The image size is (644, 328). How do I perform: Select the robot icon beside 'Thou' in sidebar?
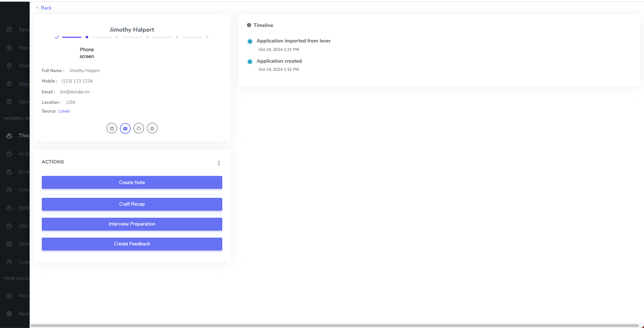pyautogui.click(x=9, y=136)
